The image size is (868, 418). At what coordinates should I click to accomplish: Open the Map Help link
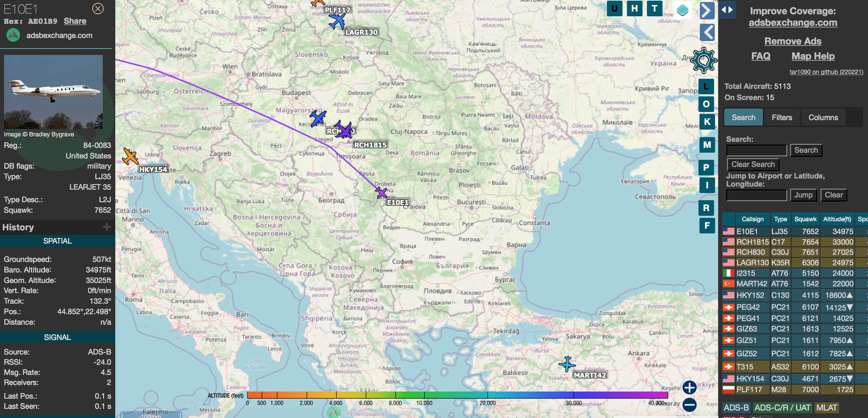[813, 56]
